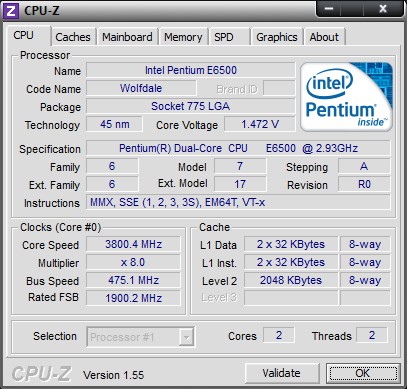Click the Threads count value field
The width and height of the screenshot is (407, 389).
[x=372, y=335]
